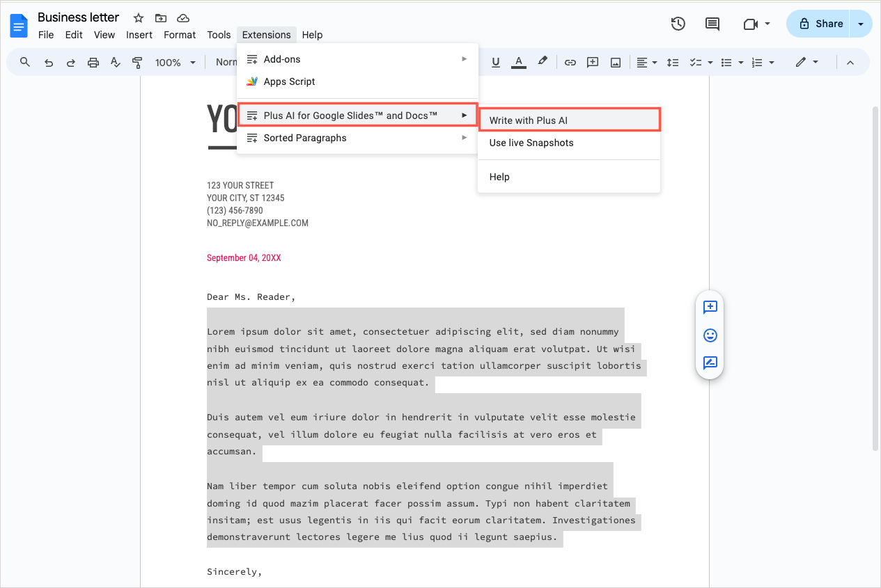This screenshot has height=588, width=881.
Task: Open version history clock icon
Action: [678, 24]
